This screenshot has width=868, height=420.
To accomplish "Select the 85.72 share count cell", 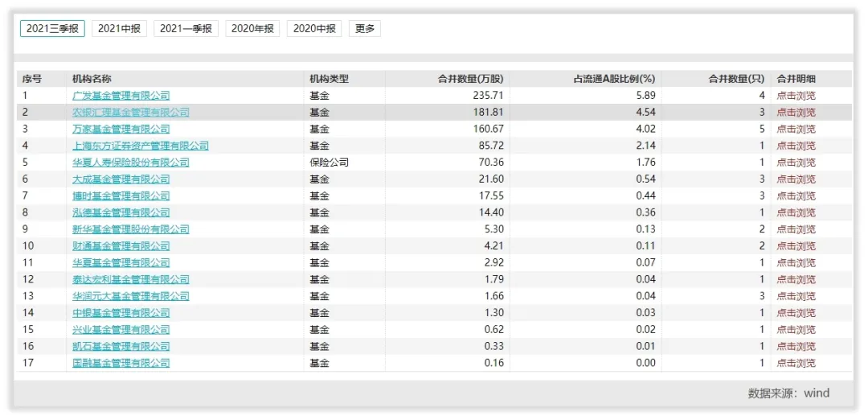I will coord(490,146).
